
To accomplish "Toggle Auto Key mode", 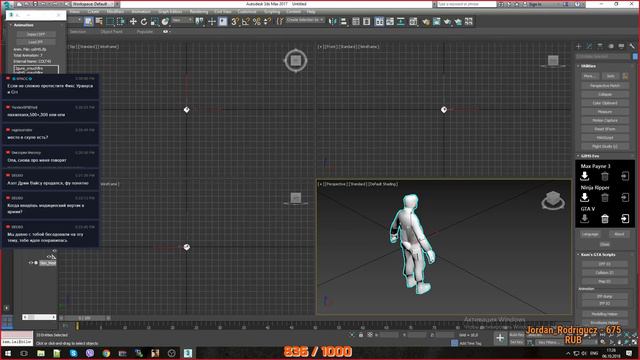I will click(517, 335).
